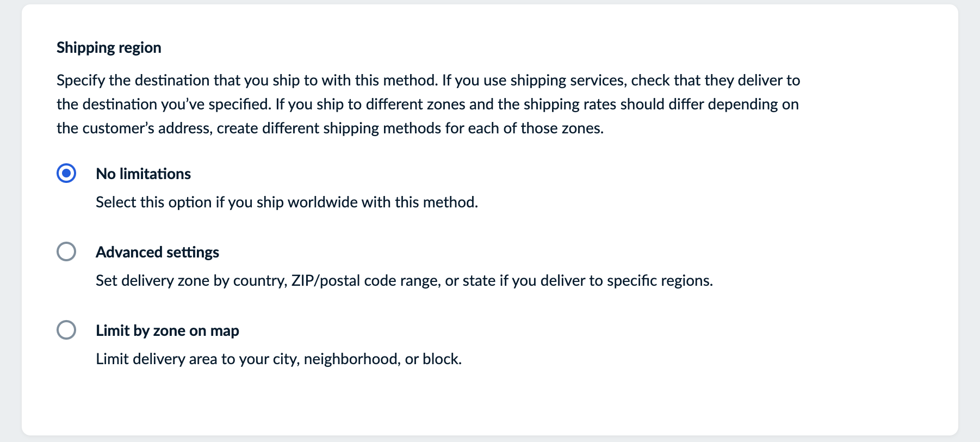The width and height of the screenshot is (980, 442).
Task: Click the line starting 'the destination you've specified'
Action: coord(163,104)
